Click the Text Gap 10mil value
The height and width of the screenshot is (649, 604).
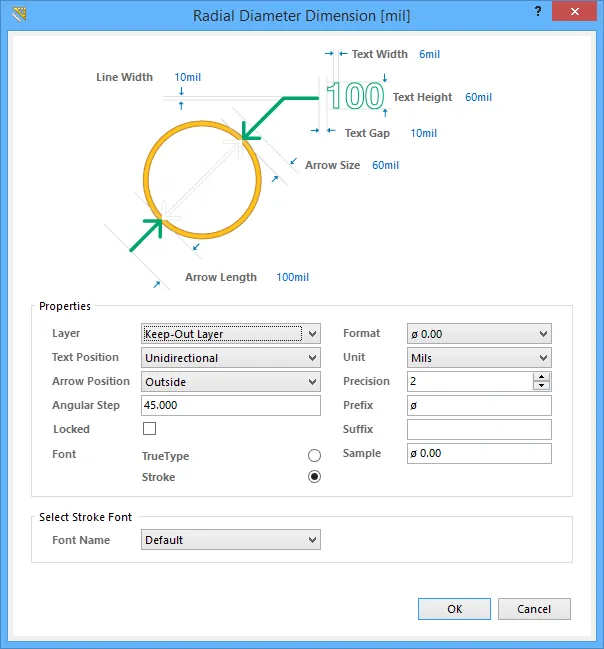(x=424, y=133)
